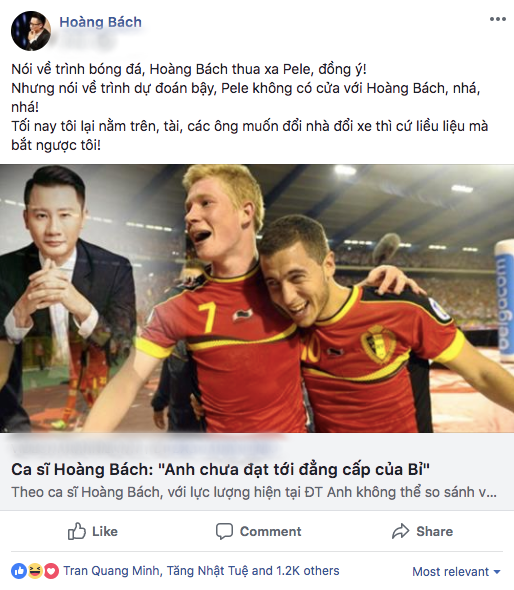This screenshot has width=514, height=590.
Task: Open Tran Quang Minh's profile from reactions
Action: click(111, 571)
